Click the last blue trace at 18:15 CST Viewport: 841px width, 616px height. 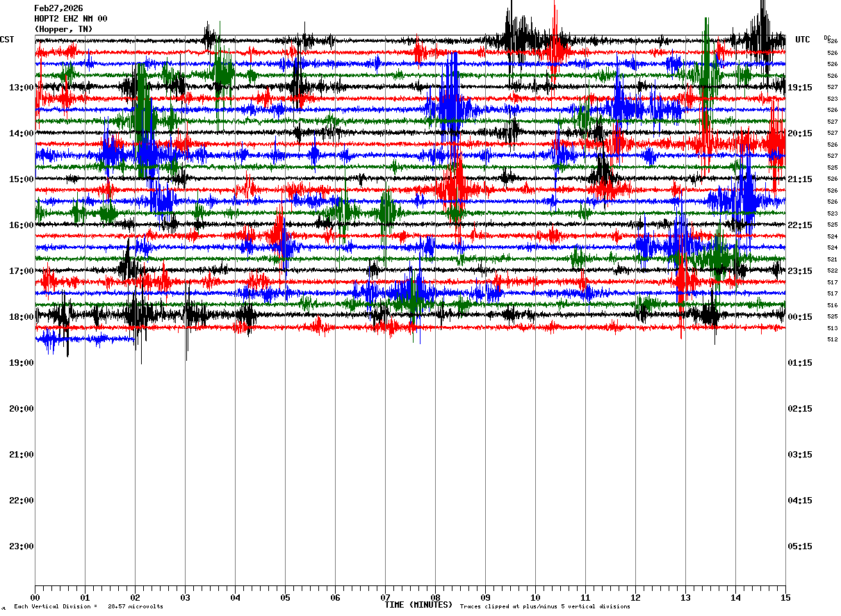(87, 339)
